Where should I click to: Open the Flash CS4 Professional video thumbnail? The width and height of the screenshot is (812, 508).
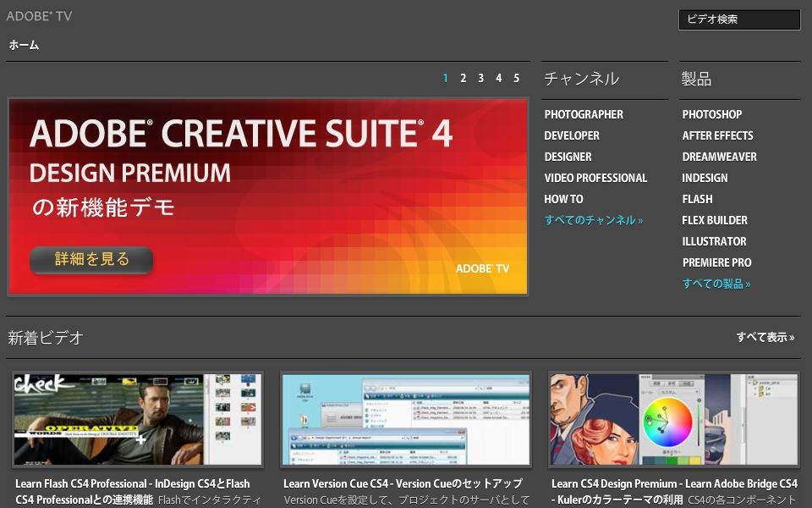(138, 419)
